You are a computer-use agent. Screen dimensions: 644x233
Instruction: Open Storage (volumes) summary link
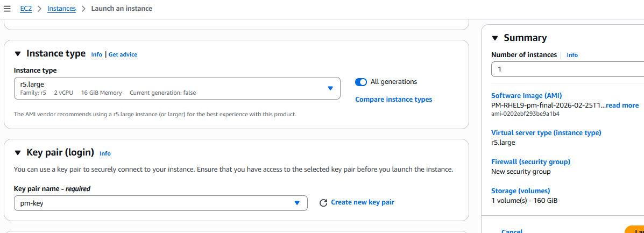(520, 190)
